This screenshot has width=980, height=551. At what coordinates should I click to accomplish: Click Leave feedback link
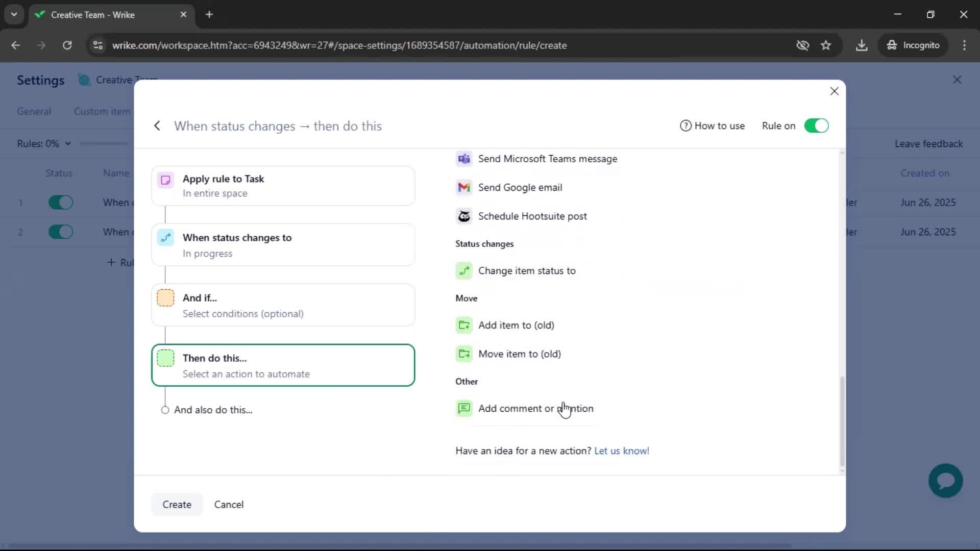pos(928,144)
